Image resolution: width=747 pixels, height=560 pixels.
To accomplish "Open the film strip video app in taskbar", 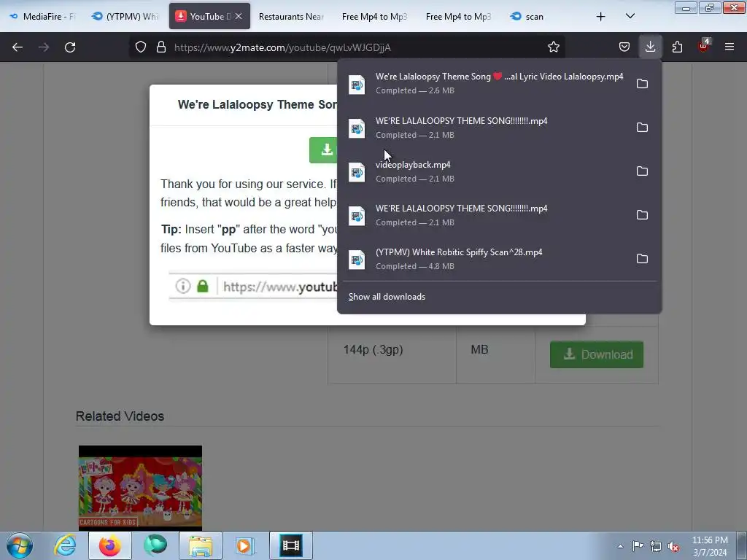I will [x=290, y=545].
